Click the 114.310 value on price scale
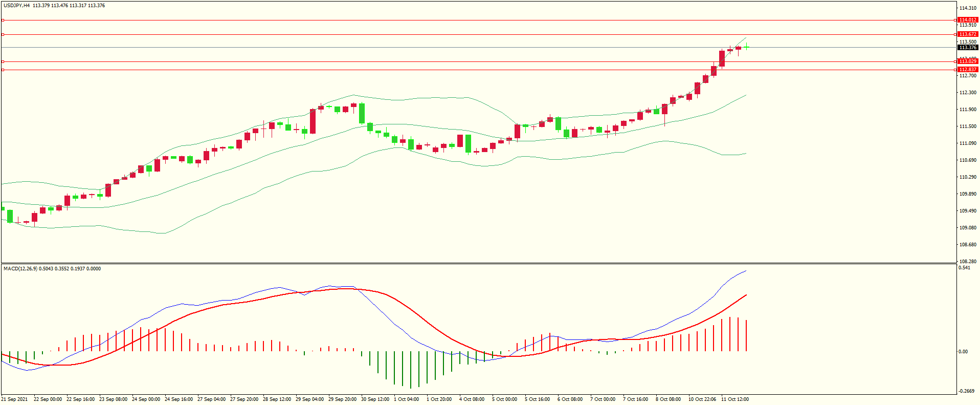Viewport: 980px width, 405px height. (968, 8)
